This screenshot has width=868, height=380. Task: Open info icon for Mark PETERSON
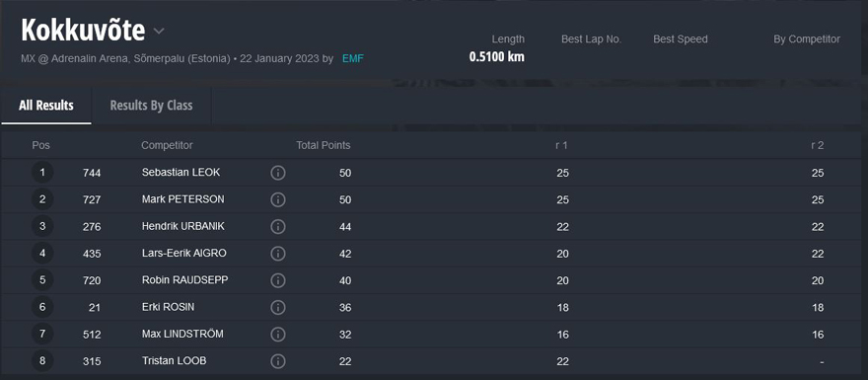coord(278,199)
